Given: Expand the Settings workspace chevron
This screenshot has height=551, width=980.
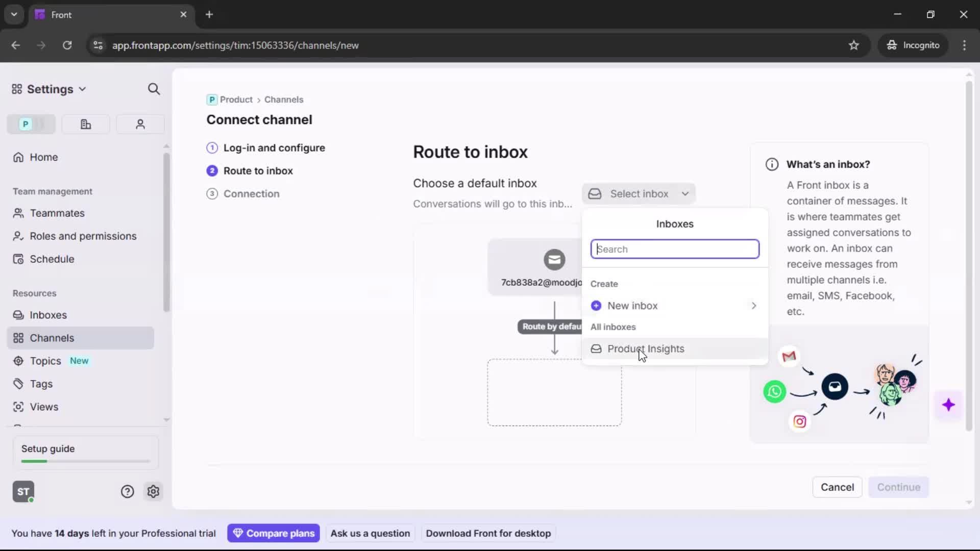Looking at the screenshot, I should 82,89.
